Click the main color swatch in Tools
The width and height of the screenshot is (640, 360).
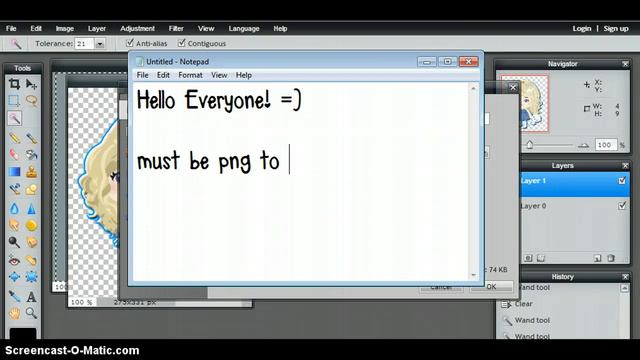click(x=23, y=333)
